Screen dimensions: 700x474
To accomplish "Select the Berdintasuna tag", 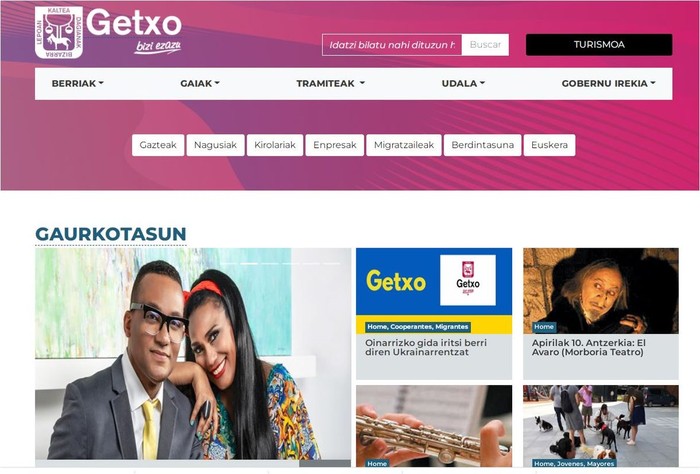I will click(483, 145).
